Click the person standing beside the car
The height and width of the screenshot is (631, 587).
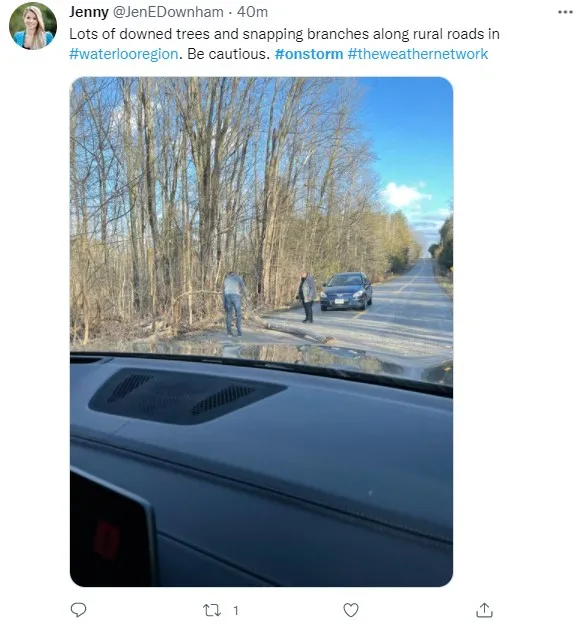[x=307, y=297]
